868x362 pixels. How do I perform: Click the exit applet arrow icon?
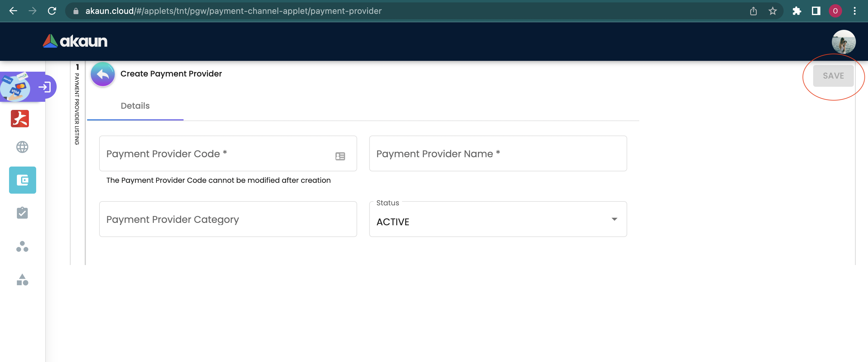(x=45, y=87)
